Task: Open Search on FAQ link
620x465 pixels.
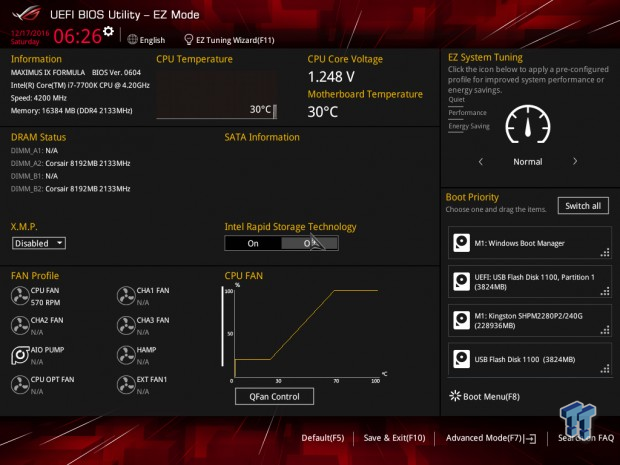Action: point(586,438)
